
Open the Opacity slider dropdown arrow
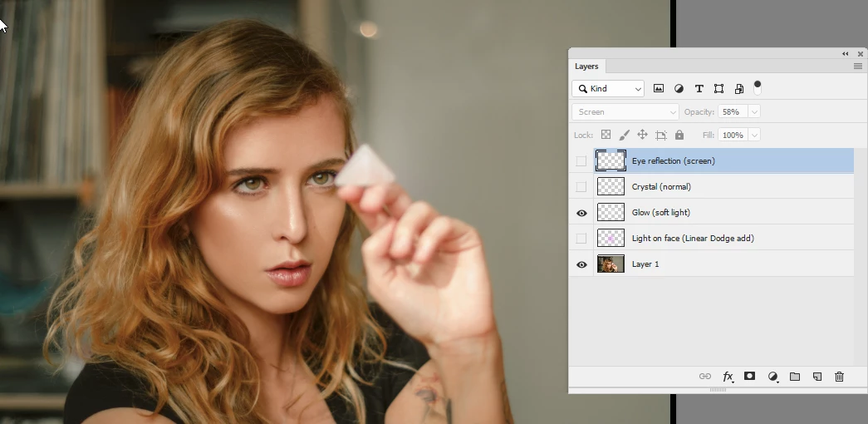[x=754, y=112]
